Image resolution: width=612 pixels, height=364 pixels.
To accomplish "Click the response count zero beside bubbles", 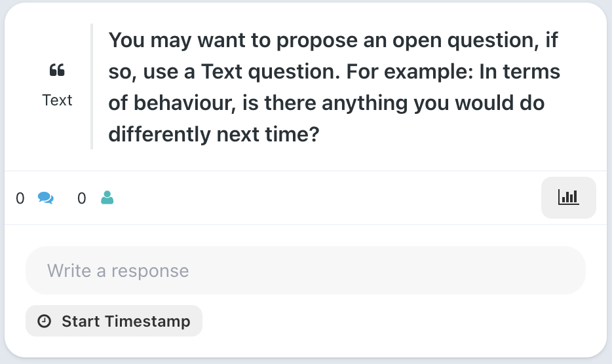I will pyautogui.click(x=20, y=198).
